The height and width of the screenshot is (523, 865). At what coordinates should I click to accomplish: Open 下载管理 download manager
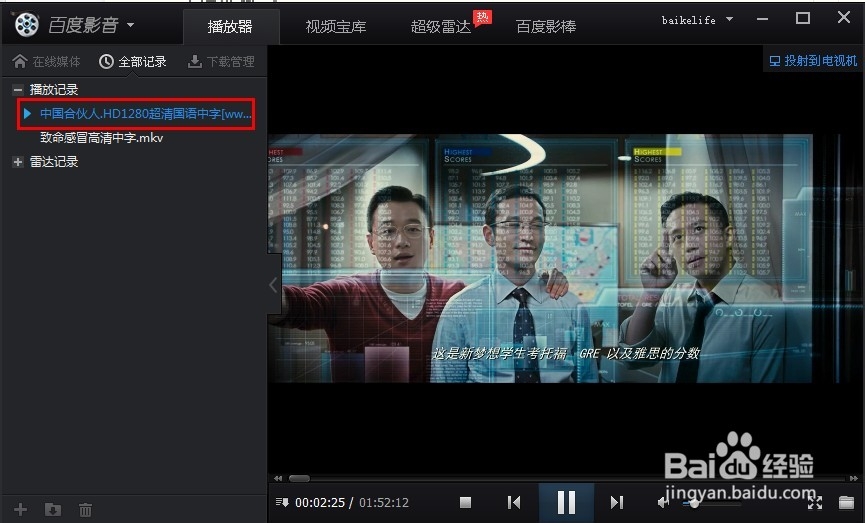click(x=221, y=61)
